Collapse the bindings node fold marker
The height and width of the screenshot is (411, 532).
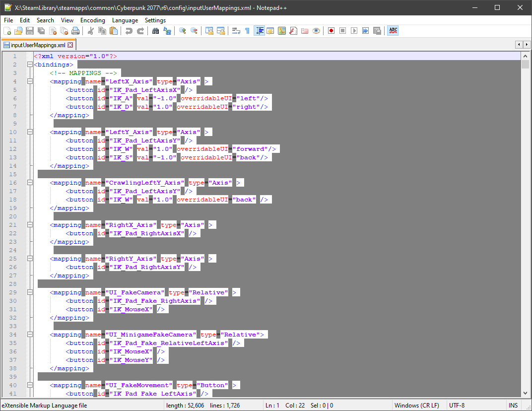point(30,65)
